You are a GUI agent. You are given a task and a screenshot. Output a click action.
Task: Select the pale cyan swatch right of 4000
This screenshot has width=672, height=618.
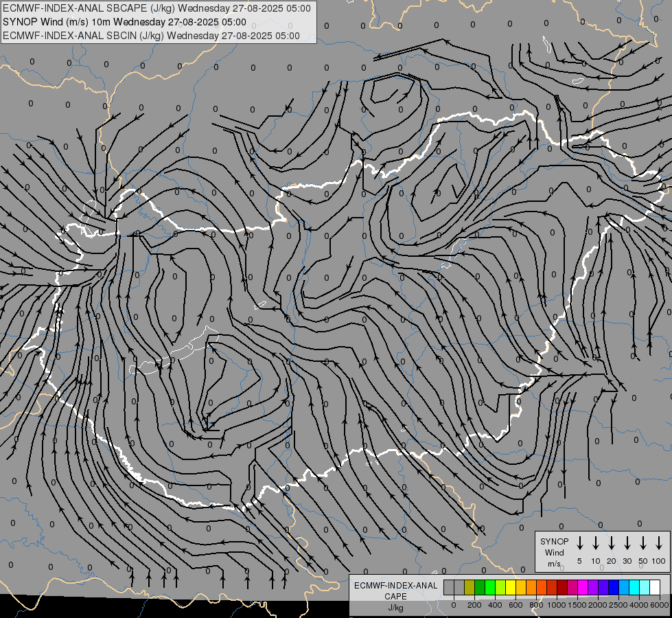(x=645, y=587)
